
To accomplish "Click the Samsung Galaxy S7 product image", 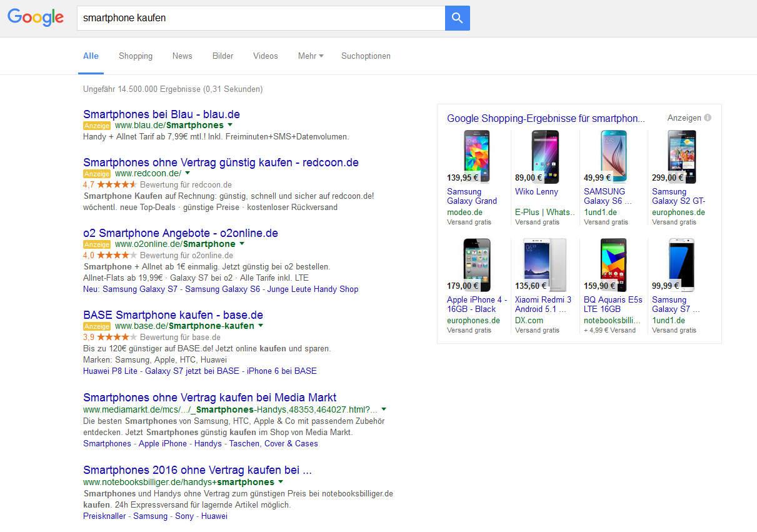I will point(682,265).
